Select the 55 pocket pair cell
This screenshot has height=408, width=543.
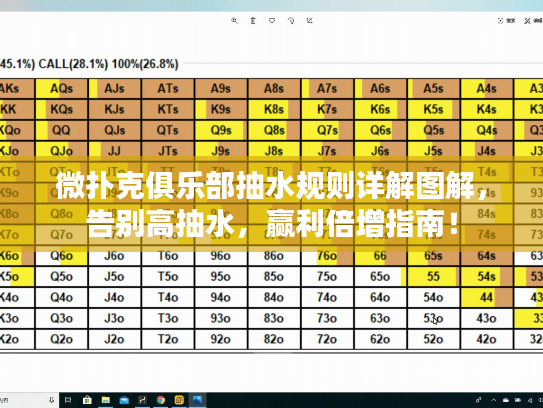pyautogui.click(x=434, y=277)
